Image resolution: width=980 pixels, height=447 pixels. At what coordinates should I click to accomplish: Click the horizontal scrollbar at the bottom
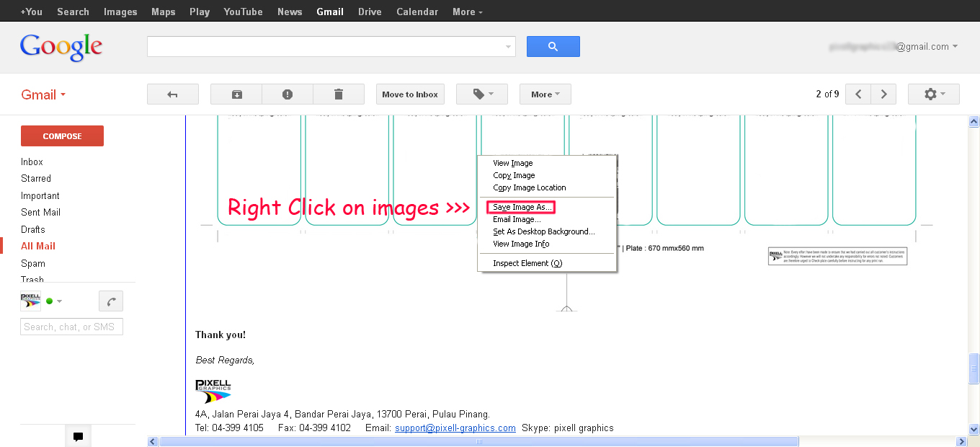(478, 441)
